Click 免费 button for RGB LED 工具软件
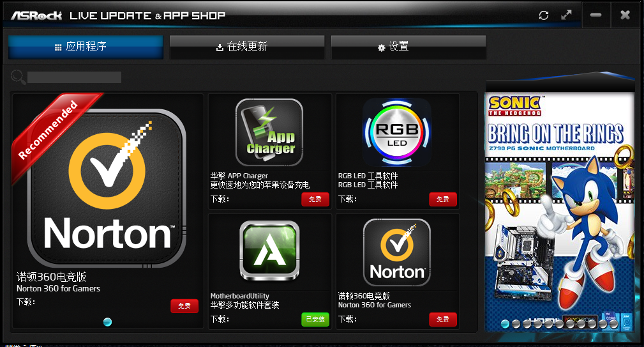The height and width of the screenshot is (347, 644). click(x=443, y=199)
